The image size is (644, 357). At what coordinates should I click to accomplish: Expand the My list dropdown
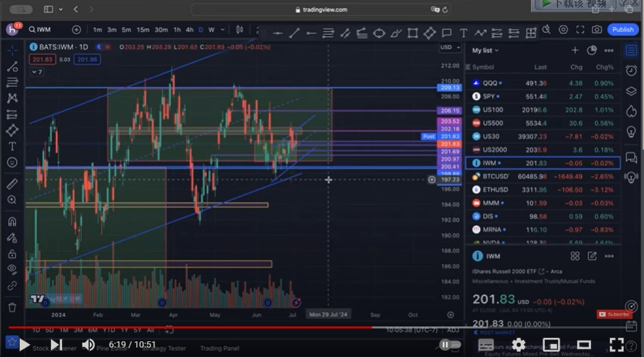485,50
